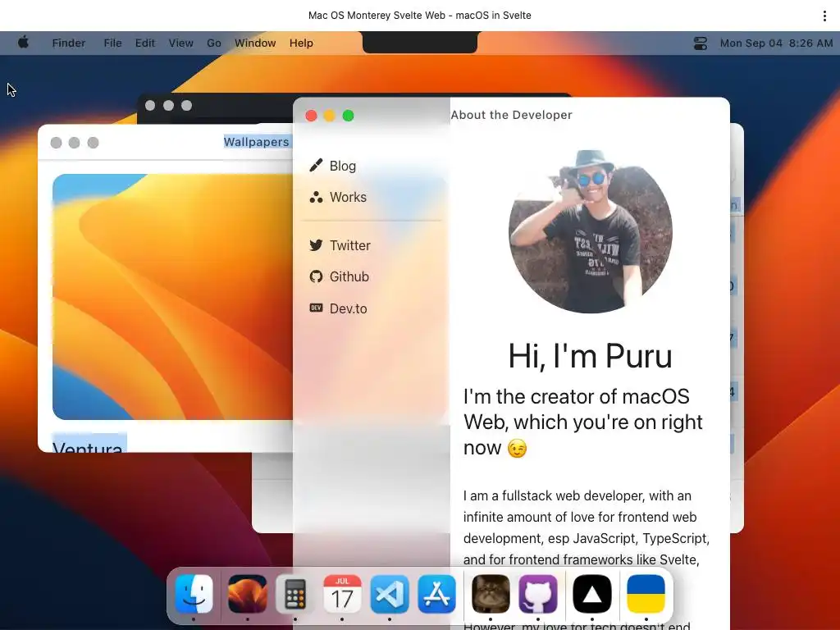840x630 pixels.
Task: Open the cat photo app in dock
Action: 491,594
